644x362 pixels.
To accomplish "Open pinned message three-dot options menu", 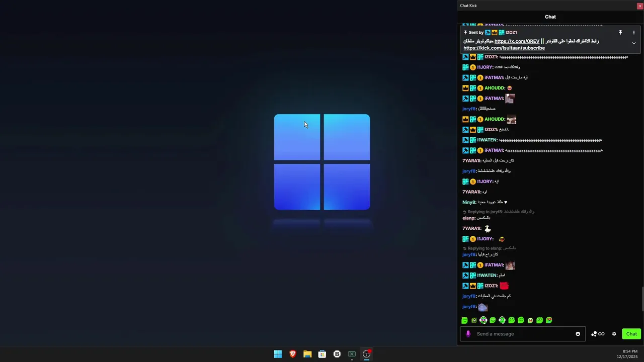I will (x=633, y=32).
